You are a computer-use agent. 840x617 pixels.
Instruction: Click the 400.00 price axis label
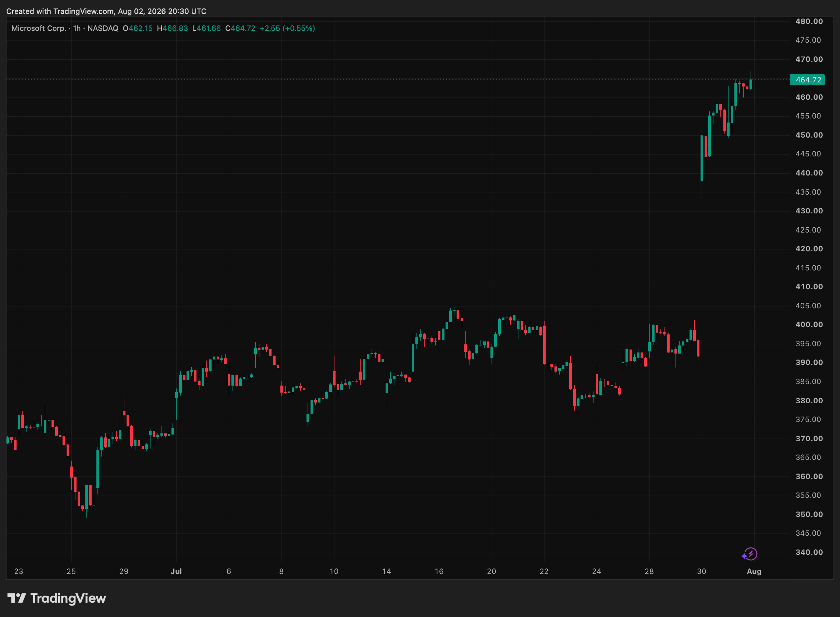pos(809,325)
